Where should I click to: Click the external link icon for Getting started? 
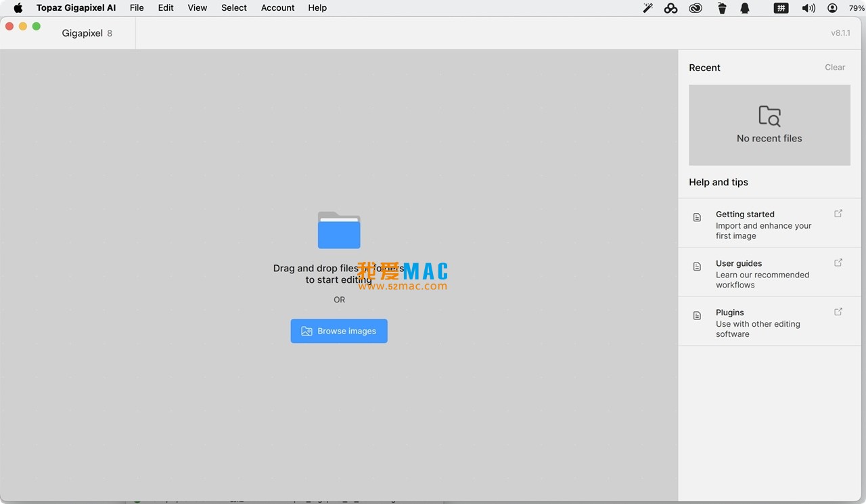tap(838, 214)
